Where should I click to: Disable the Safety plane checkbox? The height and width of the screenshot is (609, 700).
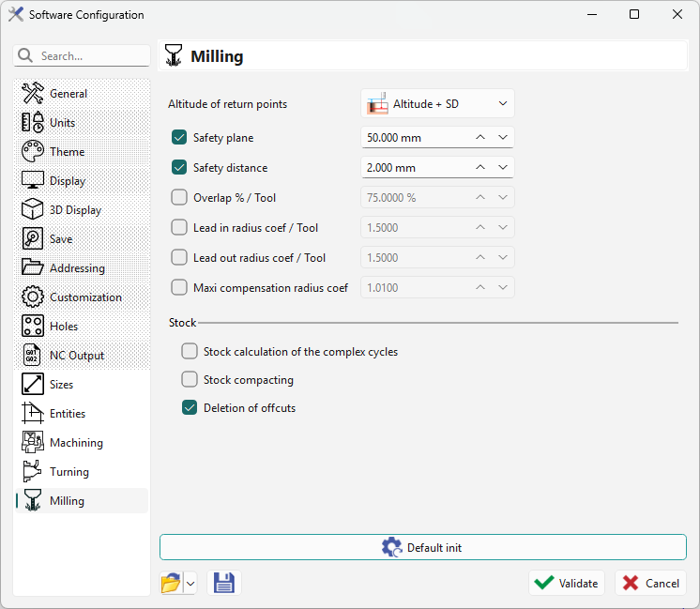click(x=179, y=138)
